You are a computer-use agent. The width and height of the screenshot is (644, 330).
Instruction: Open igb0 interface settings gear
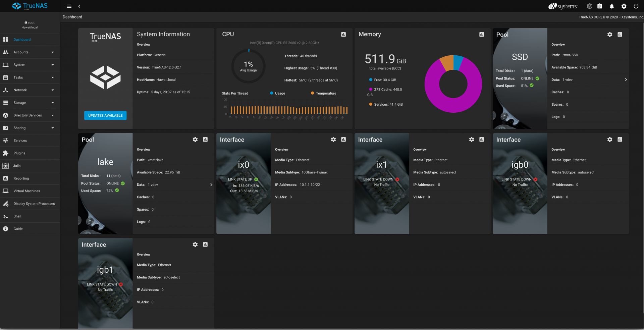(x=610, y=140)
